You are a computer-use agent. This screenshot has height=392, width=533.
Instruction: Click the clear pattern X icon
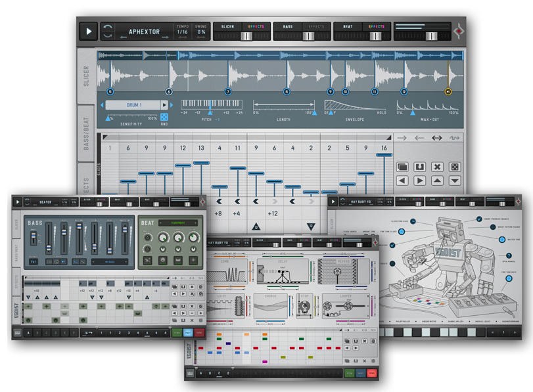coord(436,167)
